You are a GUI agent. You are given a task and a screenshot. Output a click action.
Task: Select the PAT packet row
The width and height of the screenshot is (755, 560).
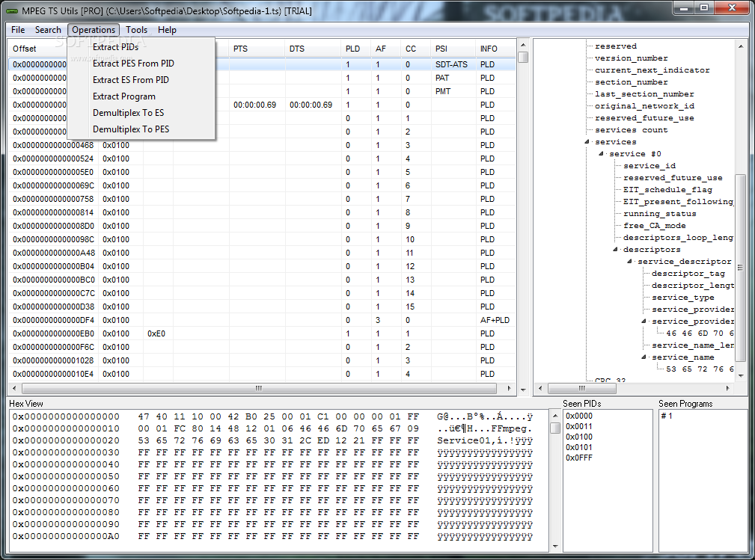262,78
